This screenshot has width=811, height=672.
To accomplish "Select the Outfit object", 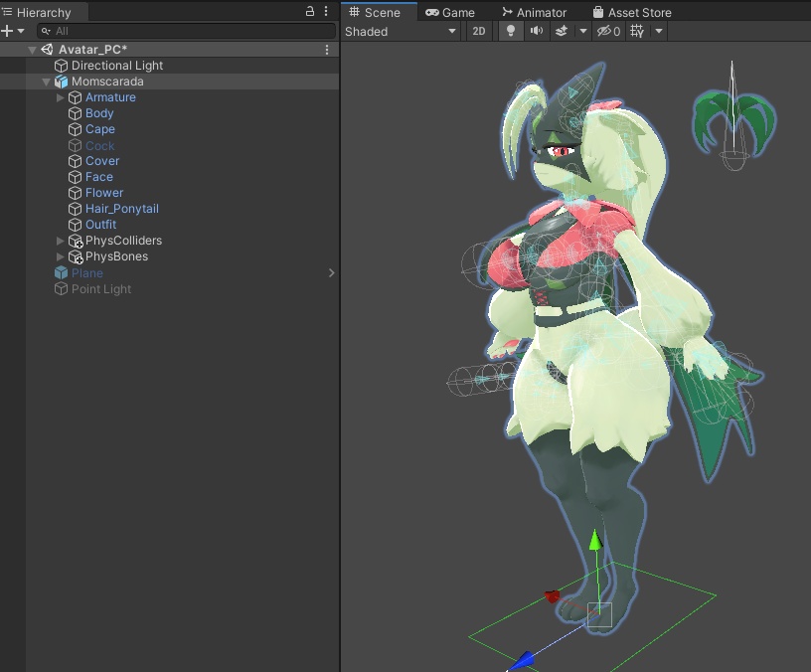I will pos(100,225).
